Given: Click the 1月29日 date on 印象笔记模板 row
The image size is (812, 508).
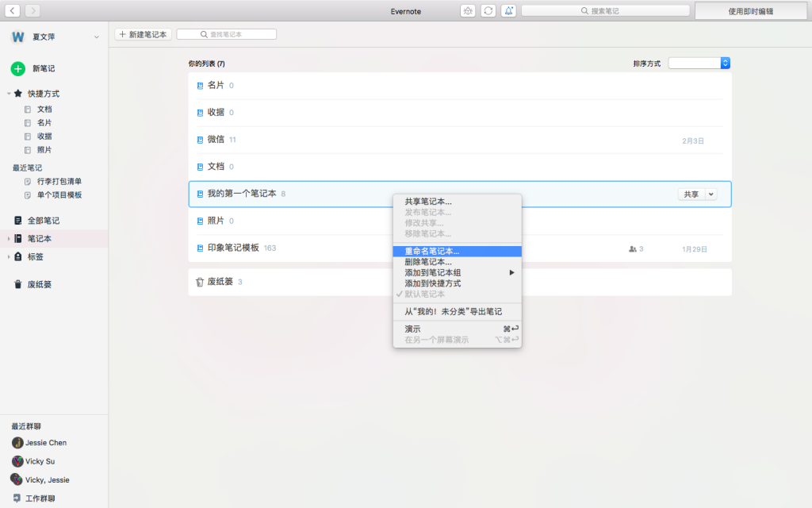Looking at the screenshot, I should [x=695, y=249].
